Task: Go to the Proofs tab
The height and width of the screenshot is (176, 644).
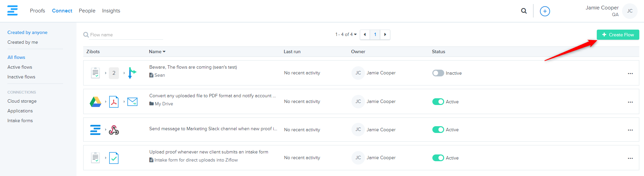Action: tap(37, 11)
